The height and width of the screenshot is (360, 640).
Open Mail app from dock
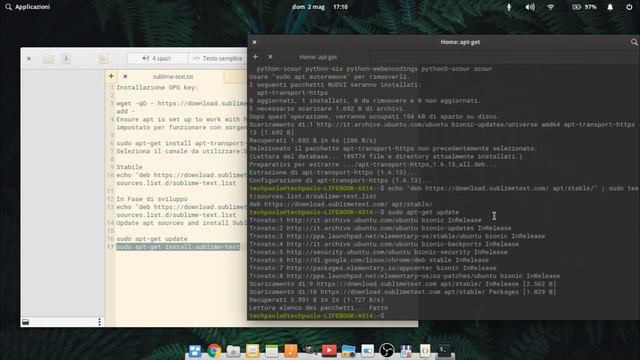point(252,351)
